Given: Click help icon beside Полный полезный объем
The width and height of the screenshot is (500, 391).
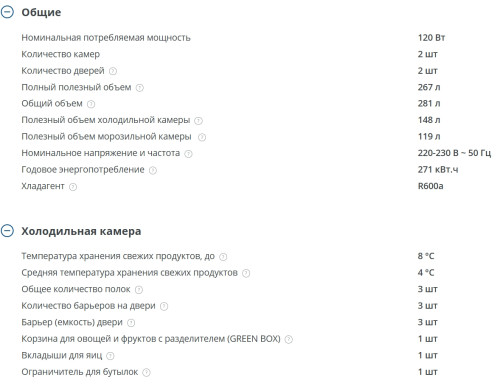Looking at the screenshot, I should (140, 88).
